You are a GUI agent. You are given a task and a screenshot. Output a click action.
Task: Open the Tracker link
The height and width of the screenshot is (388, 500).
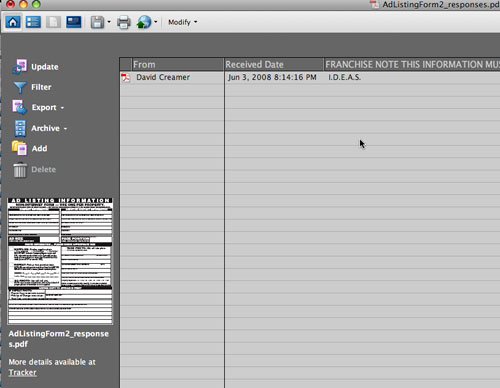23,373
